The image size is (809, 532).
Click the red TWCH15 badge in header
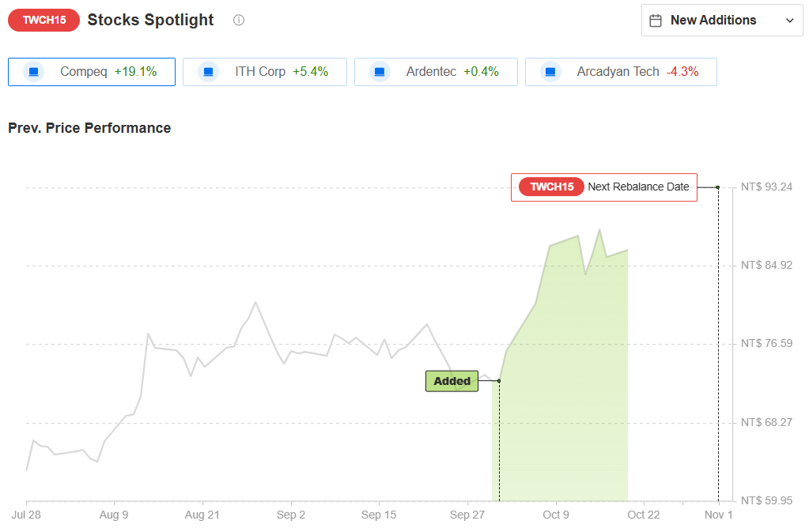[43, 21]
